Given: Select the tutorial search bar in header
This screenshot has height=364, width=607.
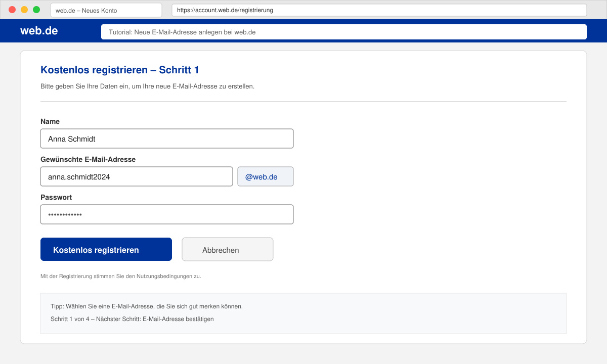Looking at the screenshot, I should click(x=344, y=32).
